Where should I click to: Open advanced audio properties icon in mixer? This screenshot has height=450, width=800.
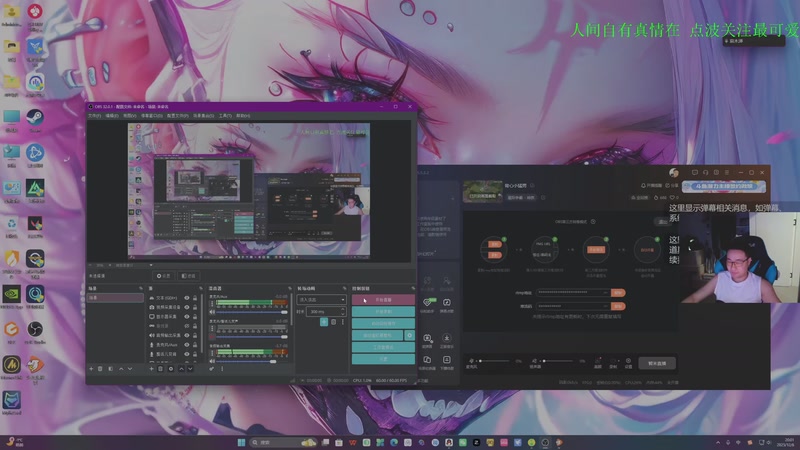212,369
